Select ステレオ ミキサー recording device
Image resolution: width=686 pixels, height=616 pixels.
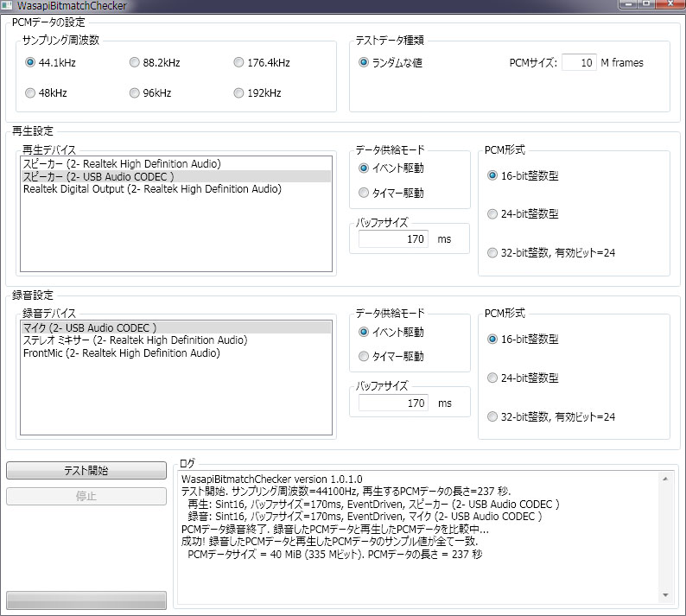tap(176, 340)
